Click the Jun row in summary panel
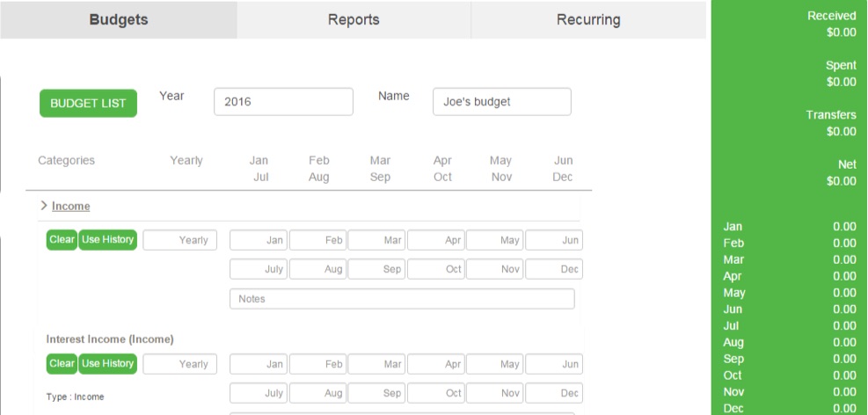Screen dimensions: 868x415 pos(790,309)
